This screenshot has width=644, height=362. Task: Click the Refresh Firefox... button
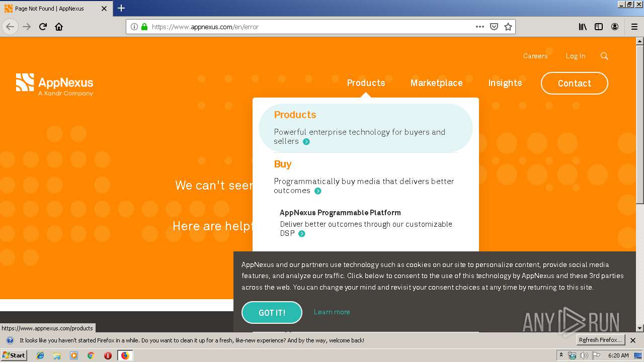(x=600, y=340)
